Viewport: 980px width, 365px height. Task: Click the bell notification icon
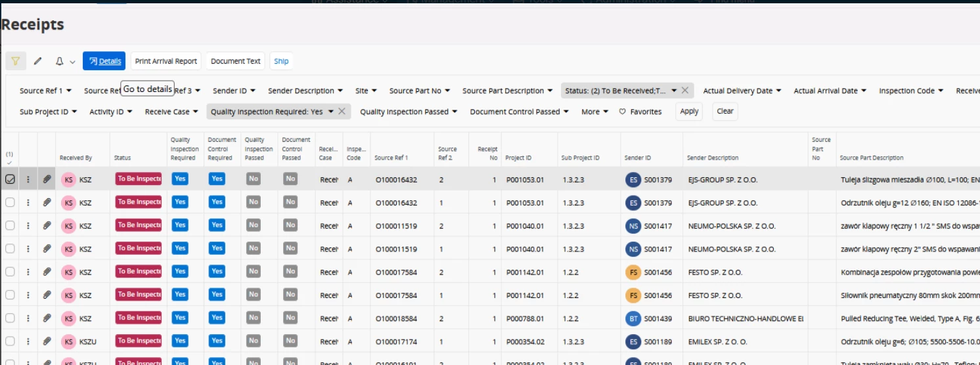[x=59, y=61]
